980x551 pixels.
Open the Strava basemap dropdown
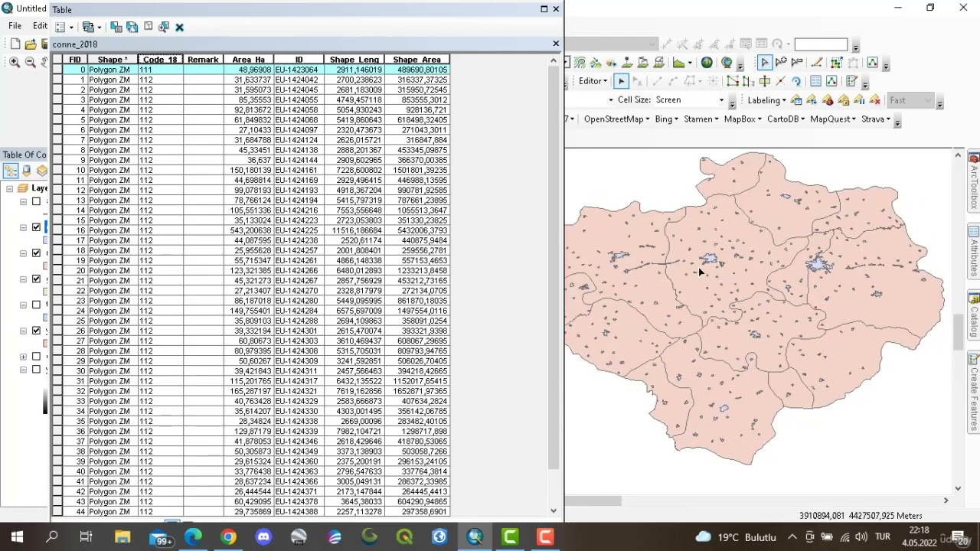(877, 119)
